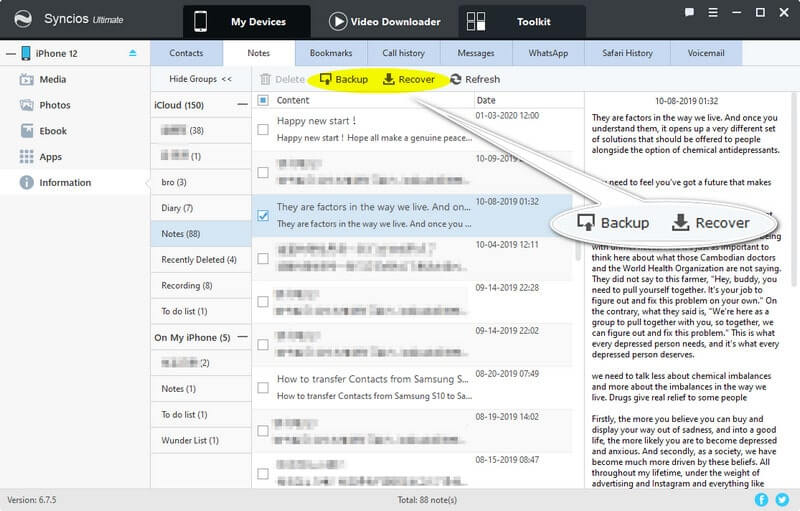
Task: Check the 10-04-2019 12:11 note checkbox
Action: point(263,259)
